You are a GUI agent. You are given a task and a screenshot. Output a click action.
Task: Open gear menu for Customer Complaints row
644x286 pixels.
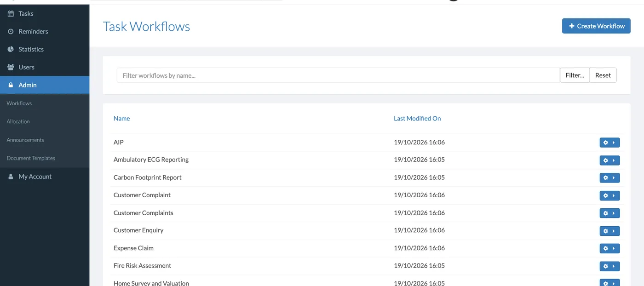[x=609, y=213]
